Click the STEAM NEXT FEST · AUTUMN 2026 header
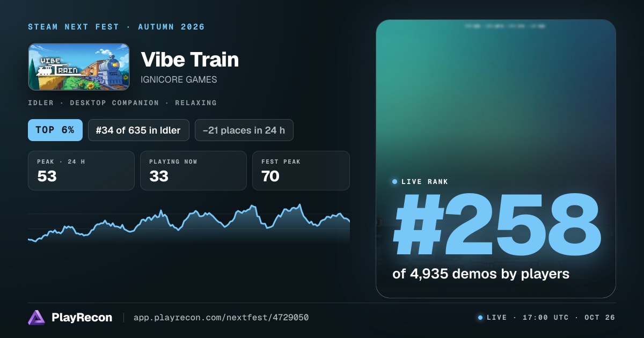Viewport: 644px width, 338px height. point(116,27)
